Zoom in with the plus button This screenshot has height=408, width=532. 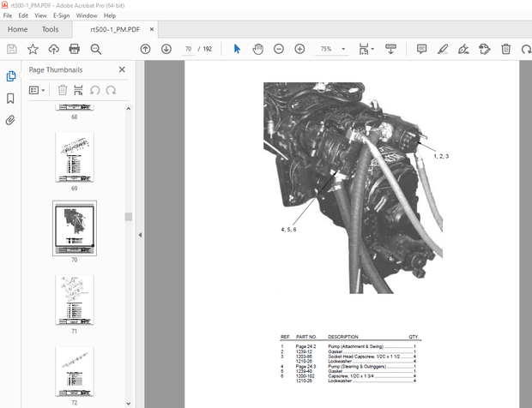[x=299, y=49]
